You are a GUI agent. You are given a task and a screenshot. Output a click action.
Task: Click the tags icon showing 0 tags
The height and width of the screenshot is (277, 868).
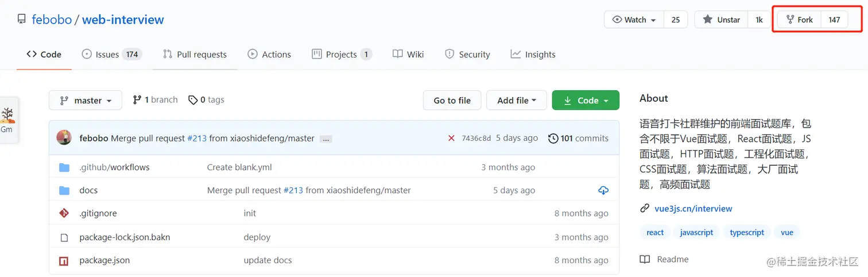(193, 100)
